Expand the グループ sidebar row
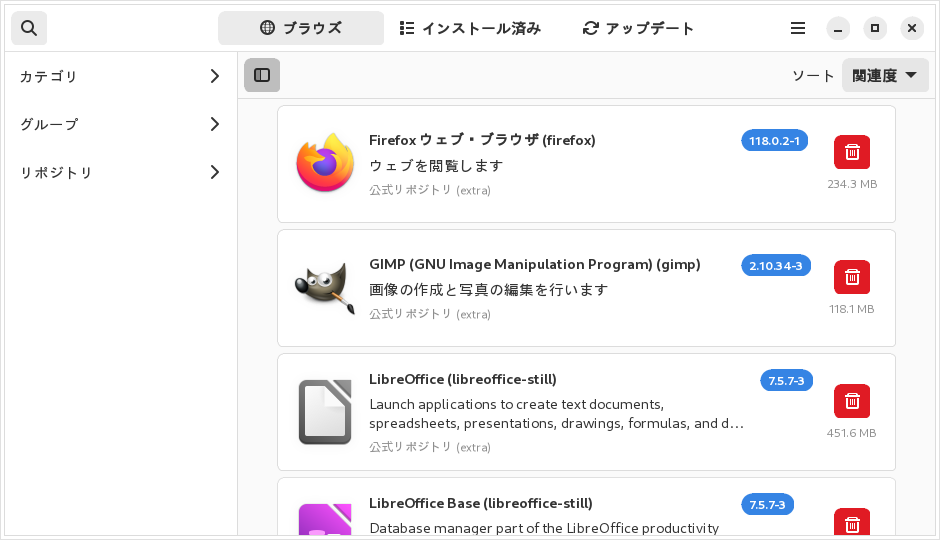 click(121, 124)
